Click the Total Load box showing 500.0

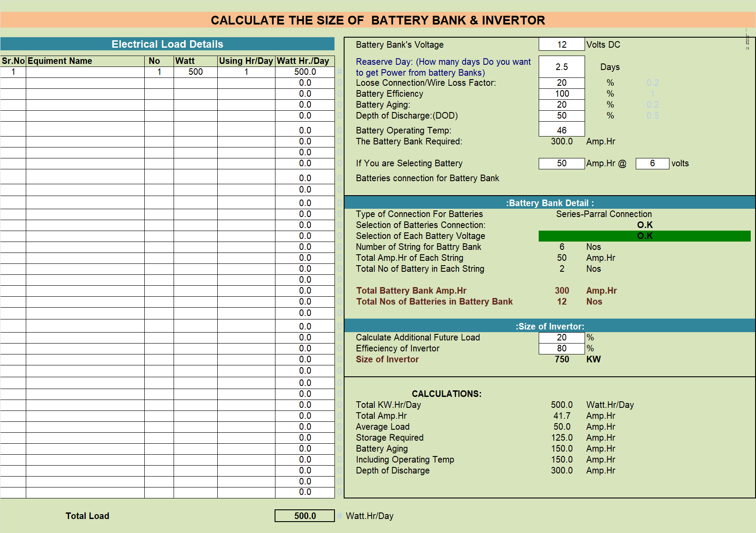[305, 516]
